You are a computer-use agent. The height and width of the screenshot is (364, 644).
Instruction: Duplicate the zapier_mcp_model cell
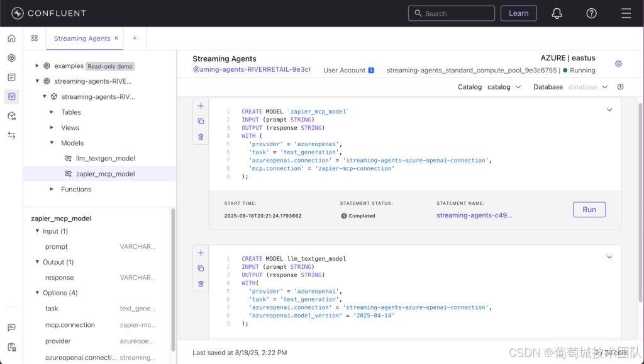[x=201, y=122]
